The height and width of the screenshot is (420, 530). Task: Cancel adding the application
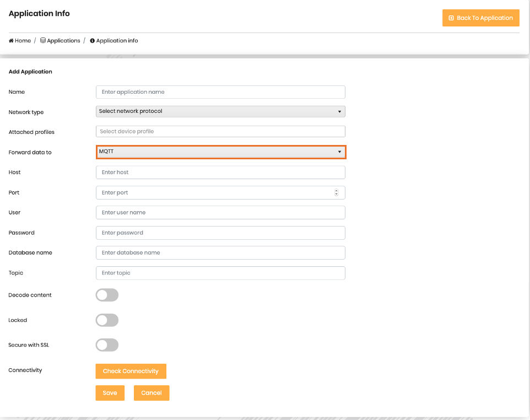[x=152, y=393]
